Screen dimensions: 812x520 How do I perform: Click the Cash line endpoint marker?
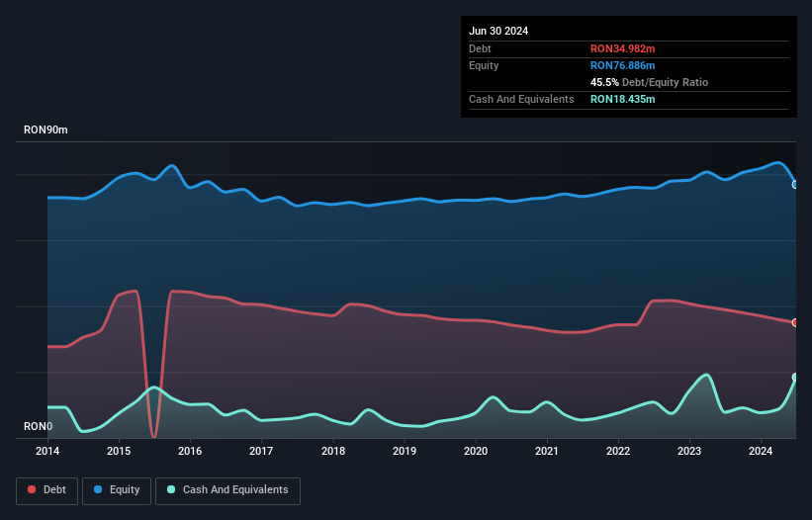tap(795, 378)
